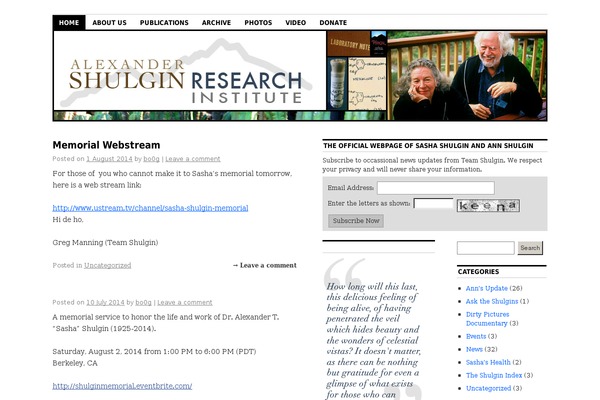Open Dirty Pictures Documentary category

(x=487, y=319)
